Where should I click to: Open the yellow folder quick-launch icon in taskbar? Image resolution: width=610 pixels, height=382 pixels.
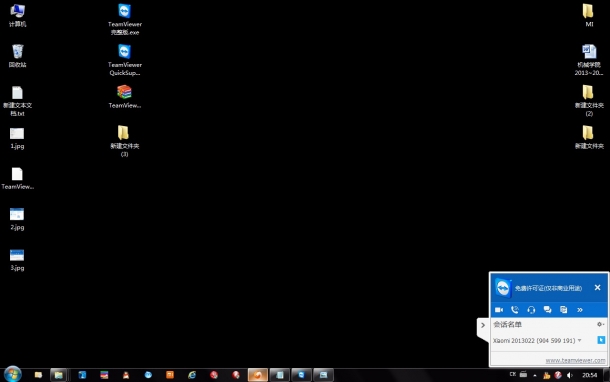coord(38,375)
